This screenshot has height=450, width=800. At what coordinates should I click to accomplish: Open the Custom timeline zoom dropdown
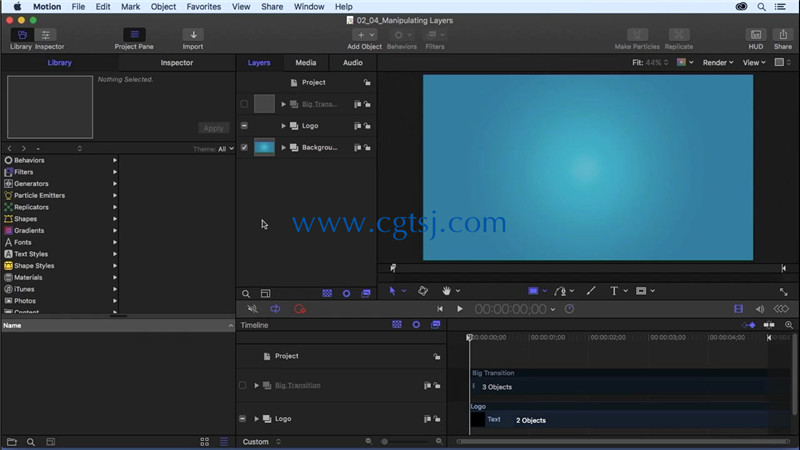point(262,442)
